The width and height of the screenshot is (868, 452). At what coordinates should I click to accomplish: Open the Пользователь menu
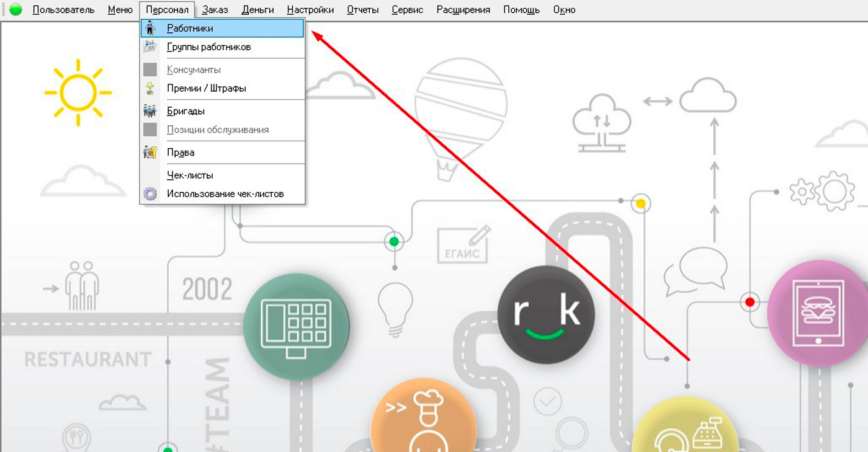[63, 9]
